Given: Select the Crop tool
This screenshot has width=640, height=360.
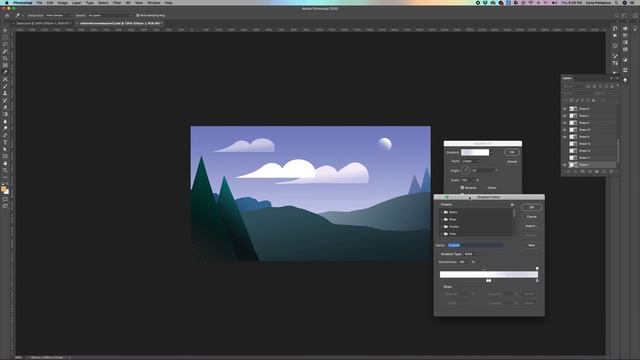Looking at the screenshot, I should pos(5,58).
